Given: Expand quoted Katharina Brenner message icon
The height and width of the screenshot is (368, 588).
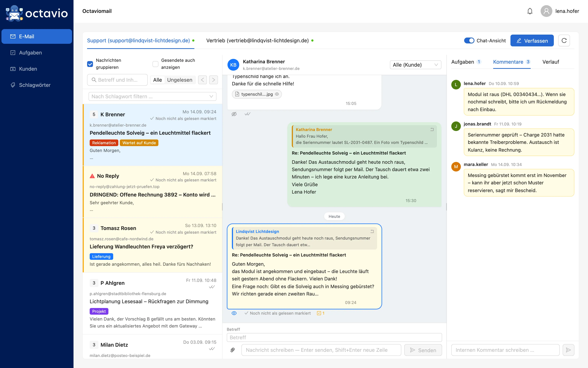Looking at the screenshot, I should tap(432, 130).
